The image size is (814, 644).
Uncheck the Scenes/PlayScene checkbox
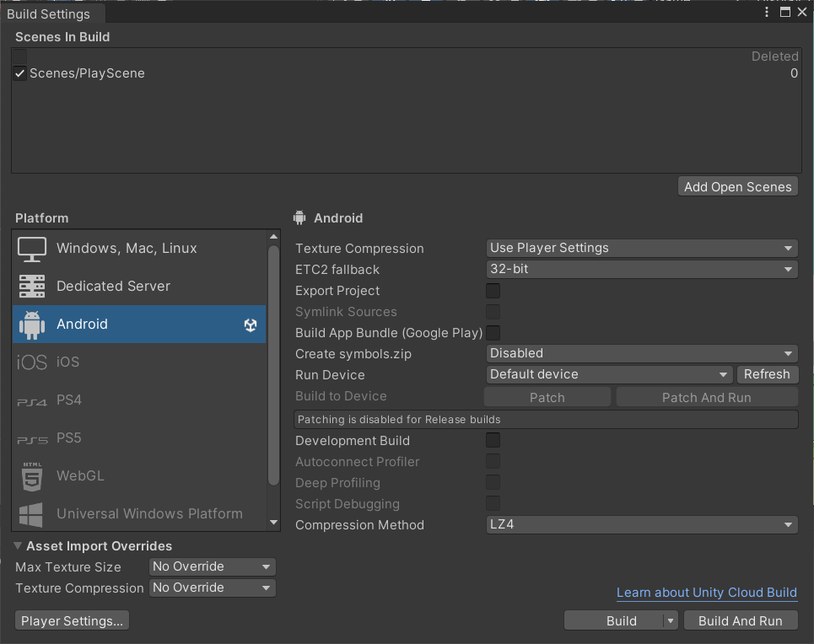click(19, 73)
